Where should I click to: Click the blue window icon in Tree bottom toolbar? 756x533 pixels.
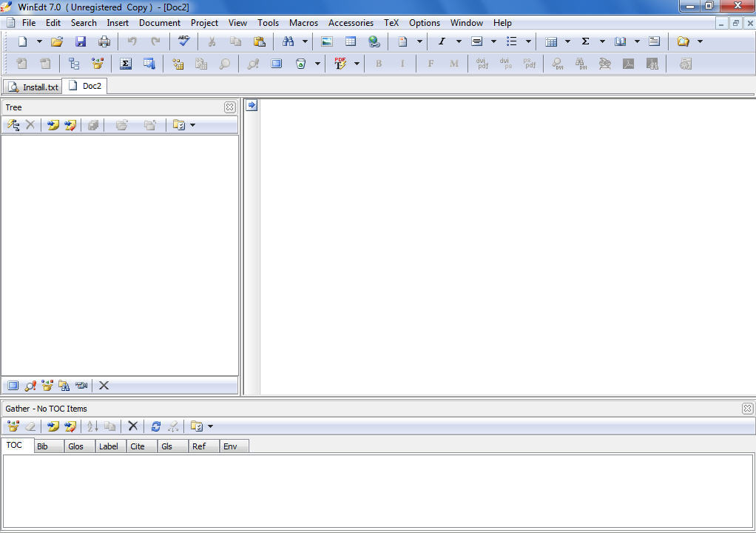pos(13,386)
